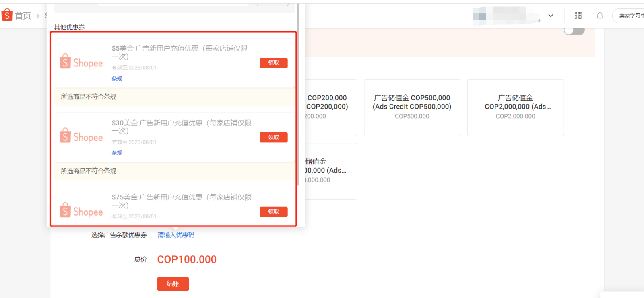Click the $5 voucher 有效至:2023/08/01 text

[x=134, y=68]
